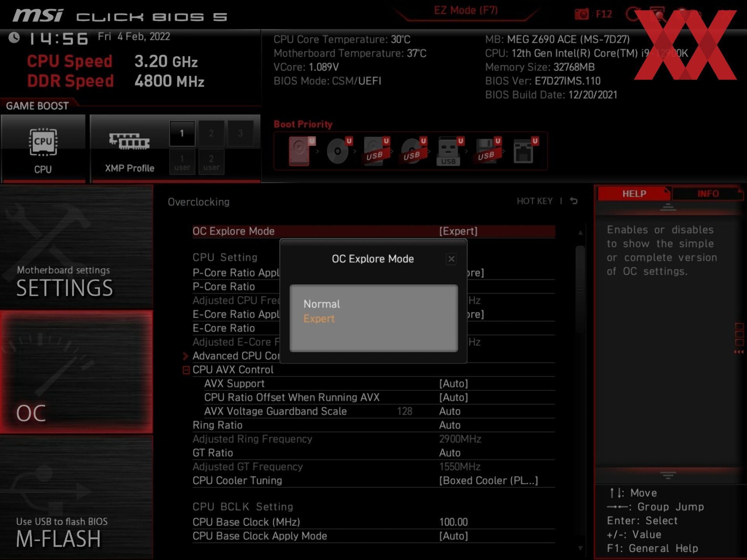Edit AVX Voltage Guardband Scale value
Image resolution: width=747 pixels, height=560 pixels.
click(450, 411)
